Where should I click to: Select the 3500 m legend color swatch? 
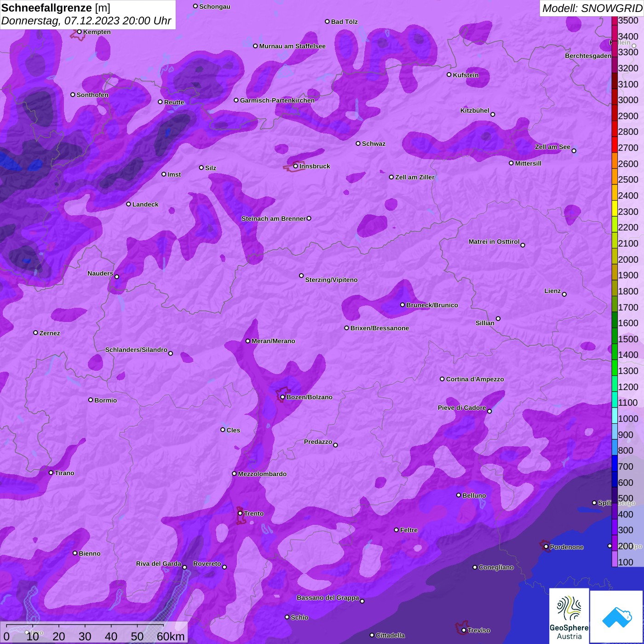(615, 21)
